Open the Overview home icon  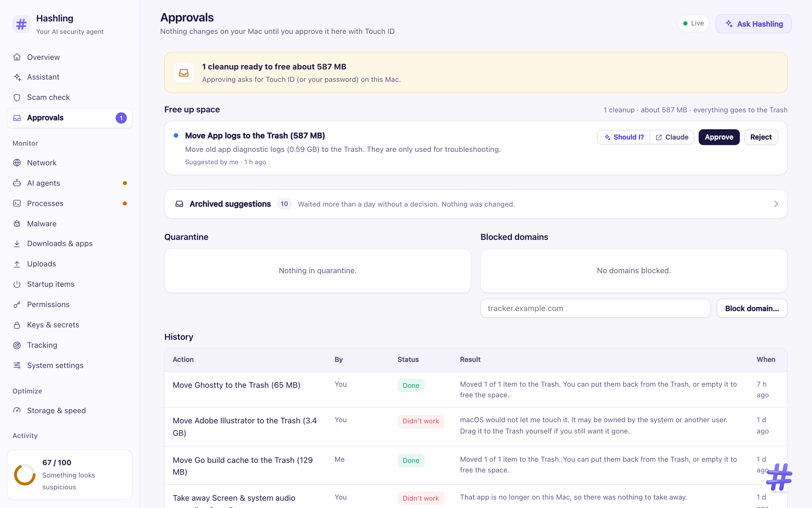tap(17, 57)
